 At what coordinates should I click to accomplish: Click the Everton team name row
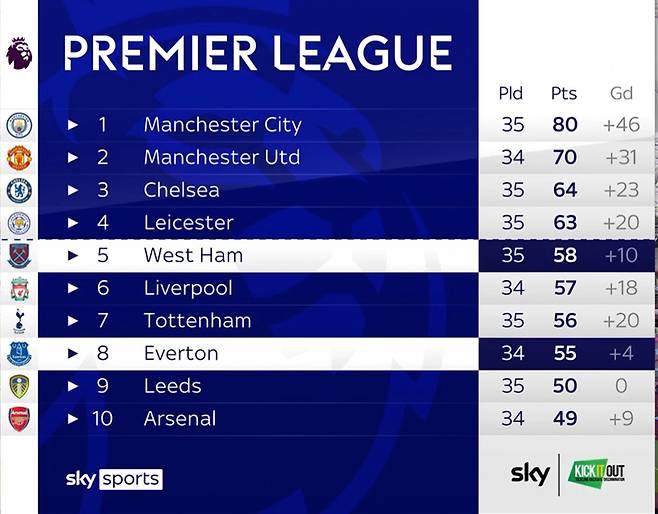[258, 353]
